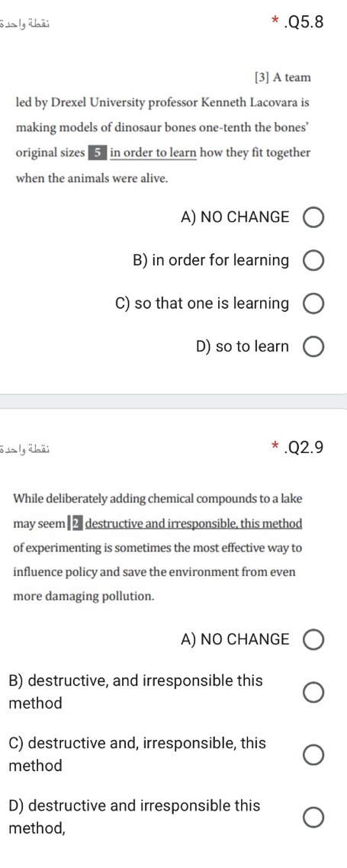Viewport: 347px width, 868px height.
Task: Pick radio for 'destructive and irresponsible this method,'
Action: [313, 817]
